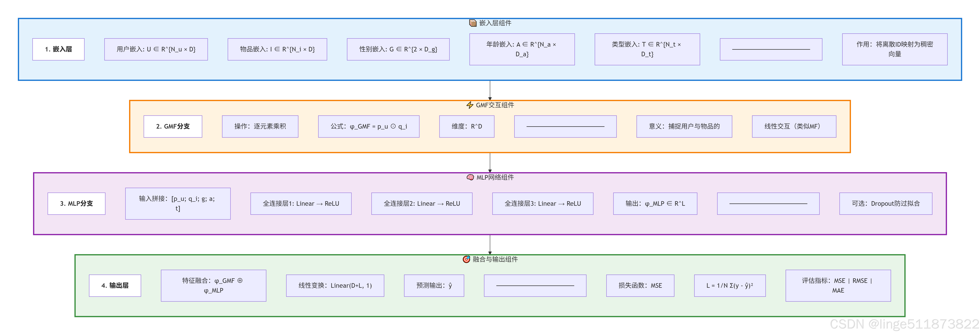Click the 类型嵌入 T ∈ R^{N_t × D_t} box
Screen dimensions: 980x335
[647, 49]
